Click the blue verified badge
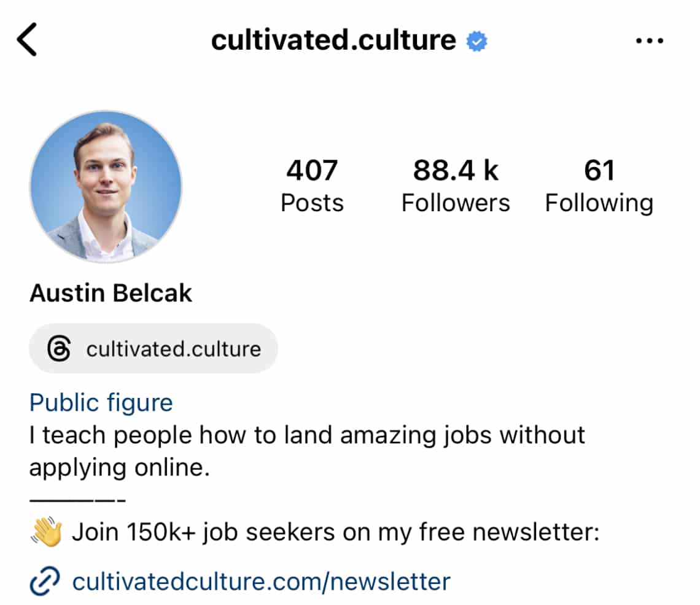700x605 pixels. tap(476, 39)
